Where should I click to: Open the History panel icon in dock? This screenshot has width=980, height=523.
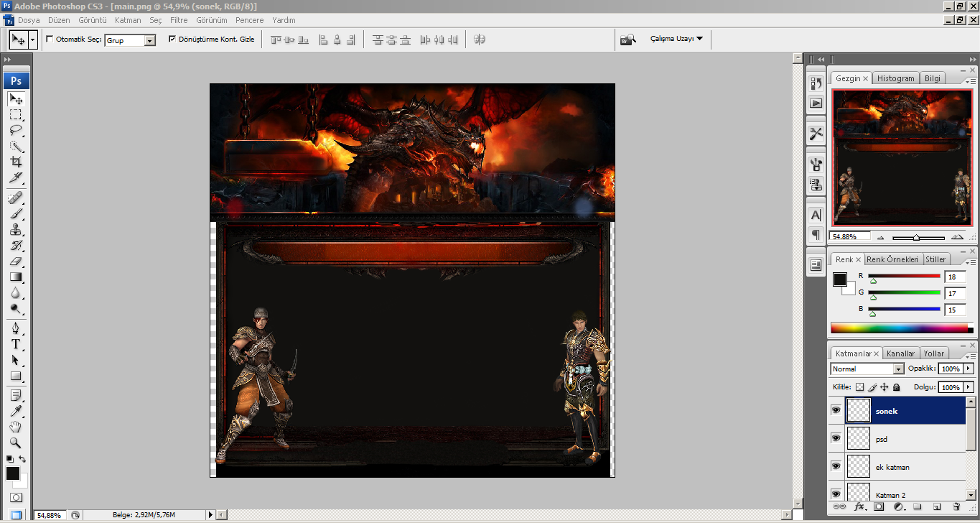click(816, 84)
